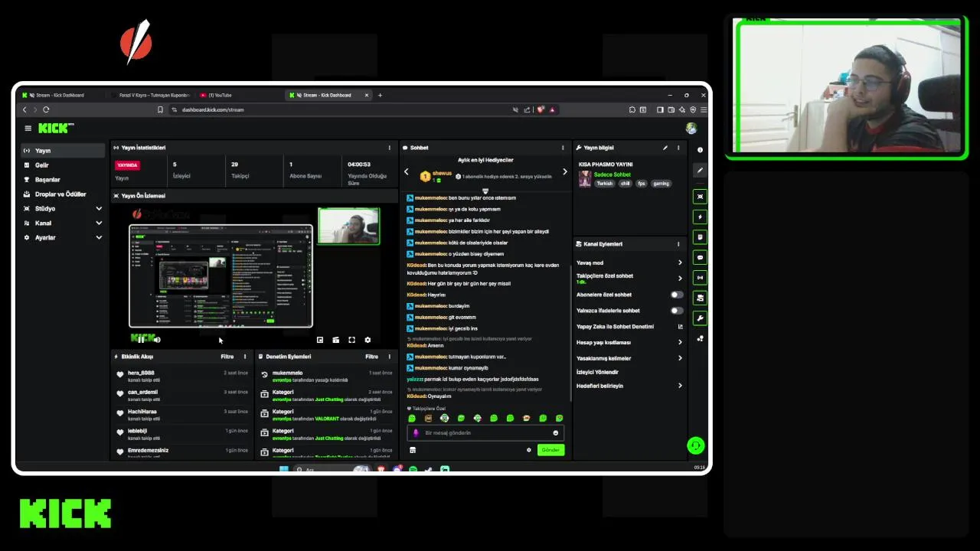Pause the stream preview playback
Screen dimensions: 980x551
click(142, 340)
